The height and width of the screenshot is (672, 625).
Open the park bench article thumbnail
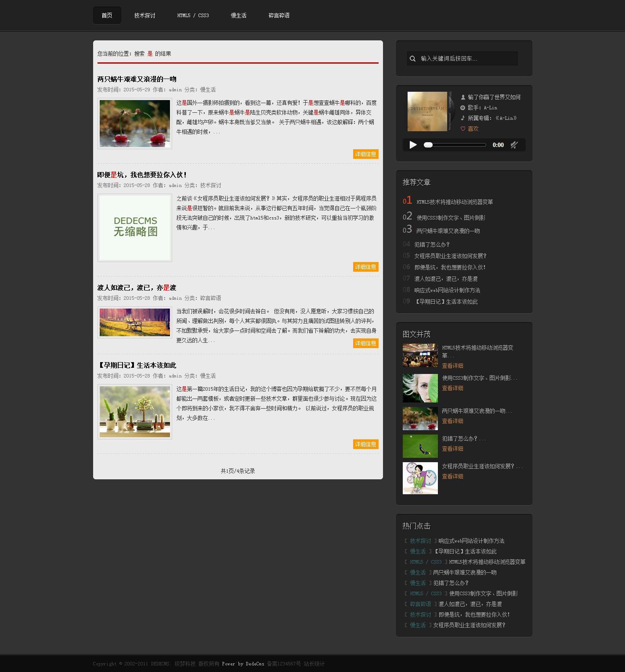tap(135, 322)
